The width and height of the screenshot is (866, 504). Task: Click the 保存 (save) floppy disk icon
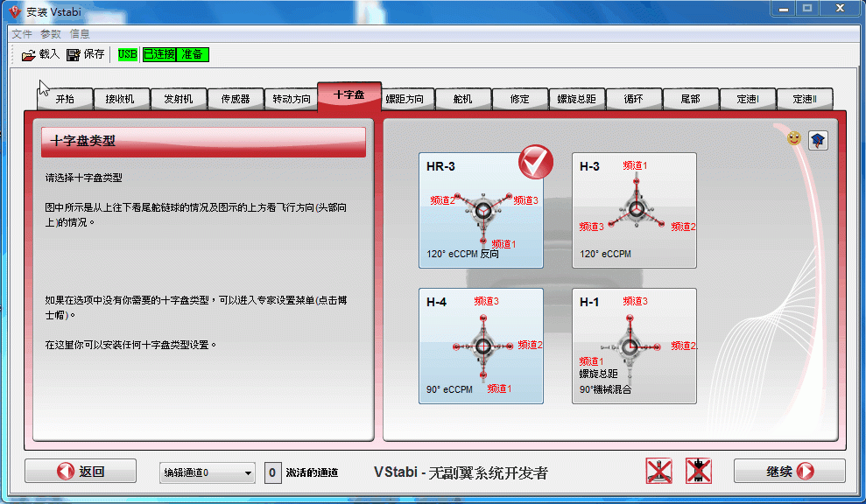[x=74, y=55]
